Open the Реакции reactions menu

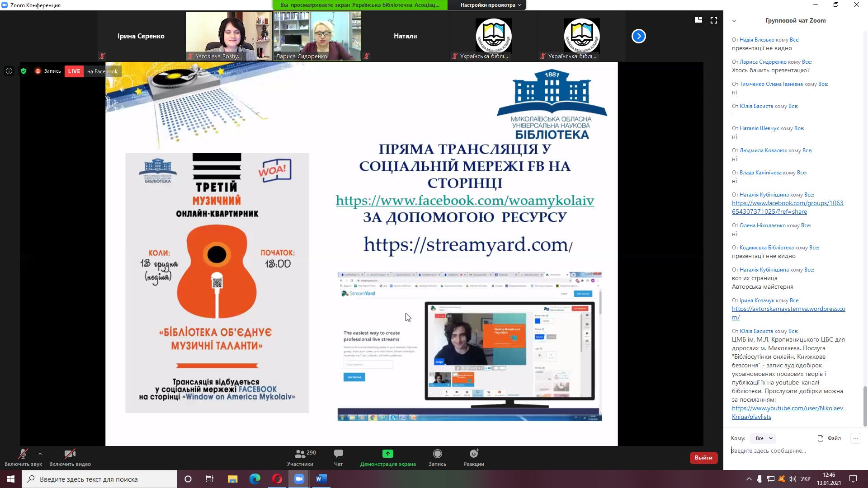click(x=474, y=457)
